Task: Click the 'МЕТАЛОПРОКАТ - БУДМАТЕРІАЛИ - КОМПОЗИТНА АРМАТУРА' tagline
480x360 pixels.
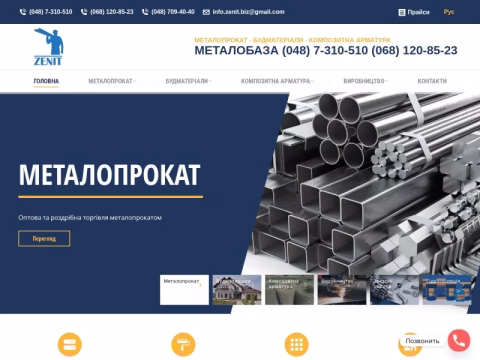Action: coord(292,40)
